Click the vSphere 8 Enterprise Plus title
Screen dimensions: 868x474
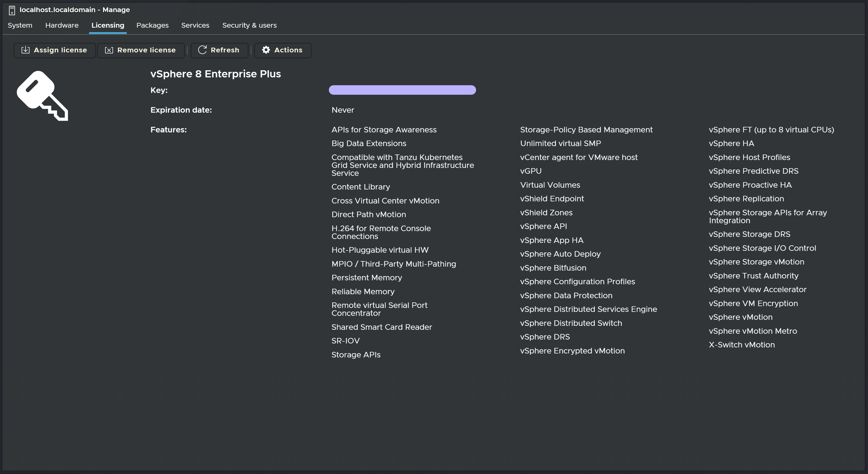click(x=215, y=74)
